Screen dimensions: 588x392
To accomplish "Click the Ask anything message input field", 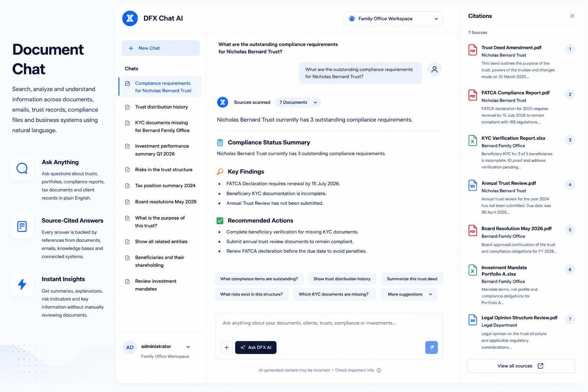I will click(x=329, y=323).
